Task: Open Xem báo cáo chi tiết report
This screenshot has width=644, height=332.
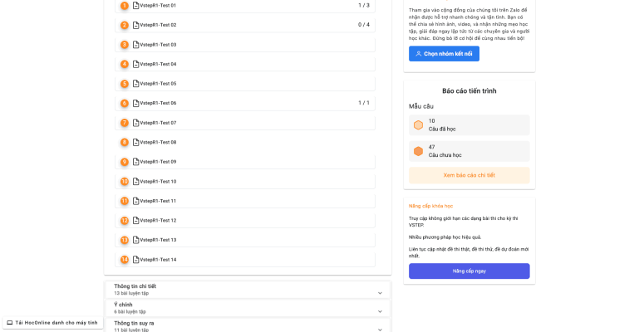Action: 469,175
